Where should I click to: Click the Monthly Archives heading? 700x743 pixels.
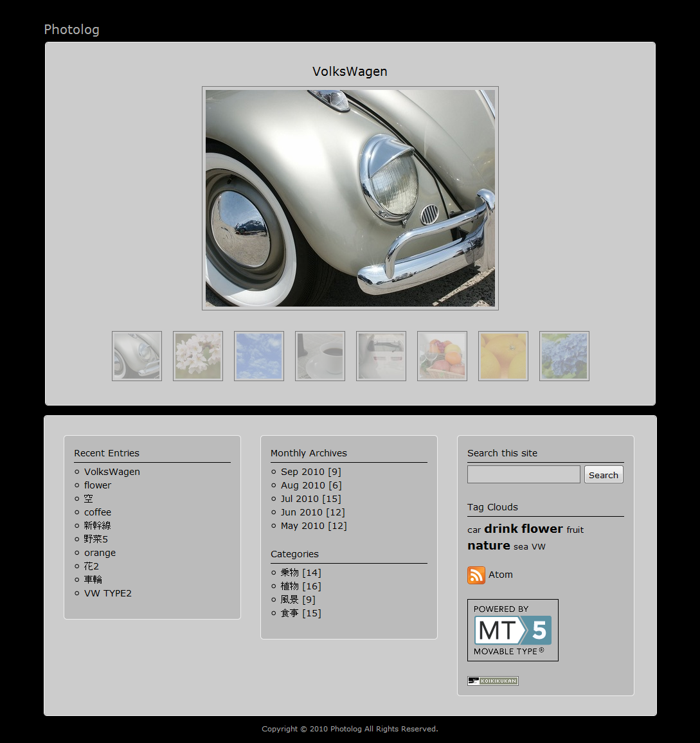[x=309, y=453]
